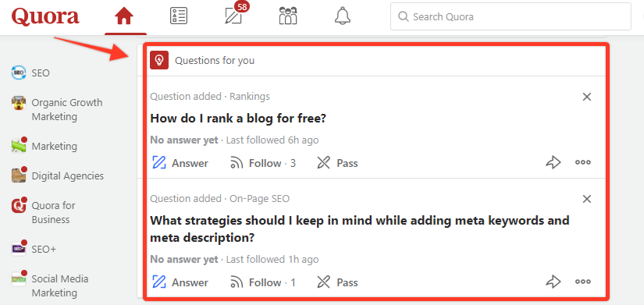Share the blog ranking question

point(553,162)
